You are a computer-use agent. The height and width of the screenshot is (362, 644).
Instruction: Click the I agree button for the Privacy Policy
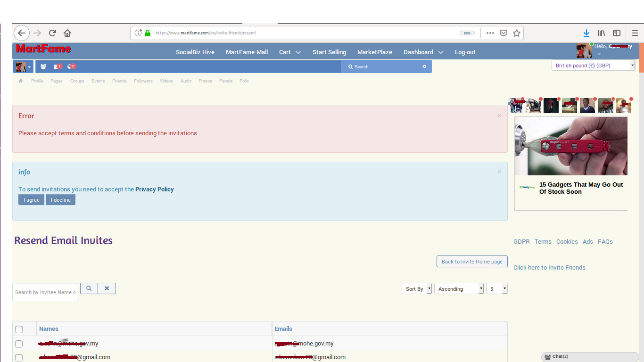coord(31,199)
